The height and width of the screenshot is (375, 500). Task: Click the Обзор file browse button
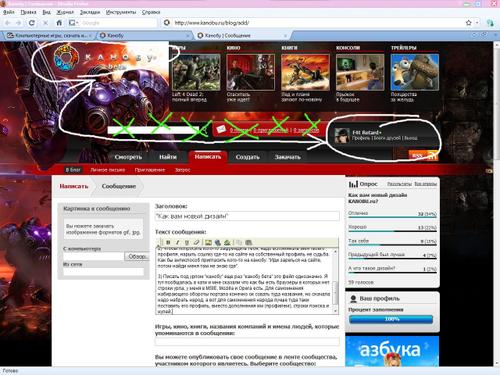pos(137,256)
